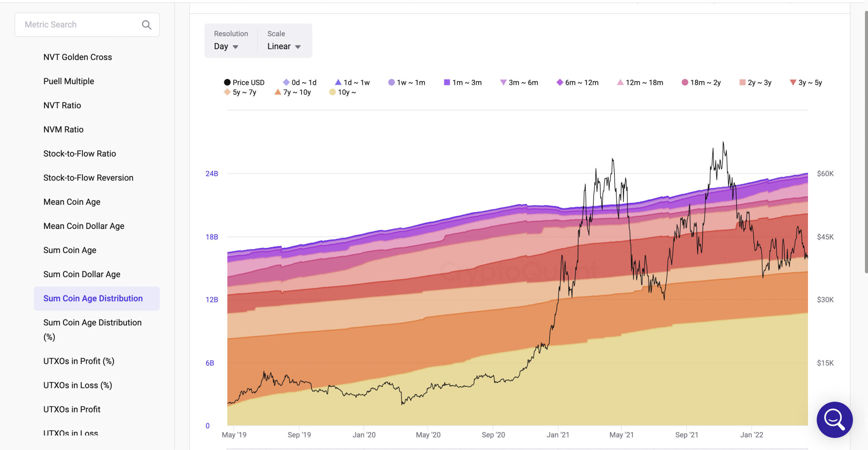The image size is (868, 450).
Task: Open UTXOs in Loss (%) metric
Action: pyautogui.click(x=78, y=385)
